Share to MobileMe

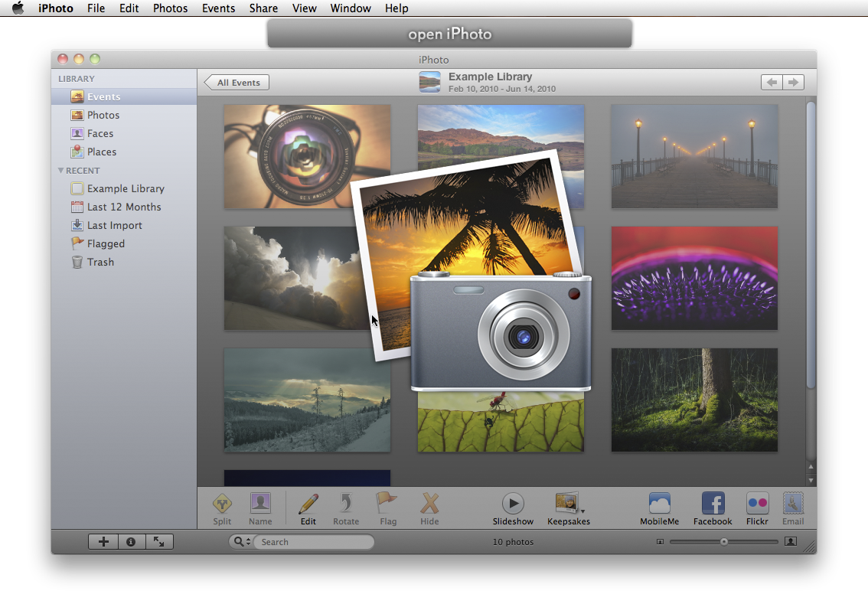(x=659, y=509)
